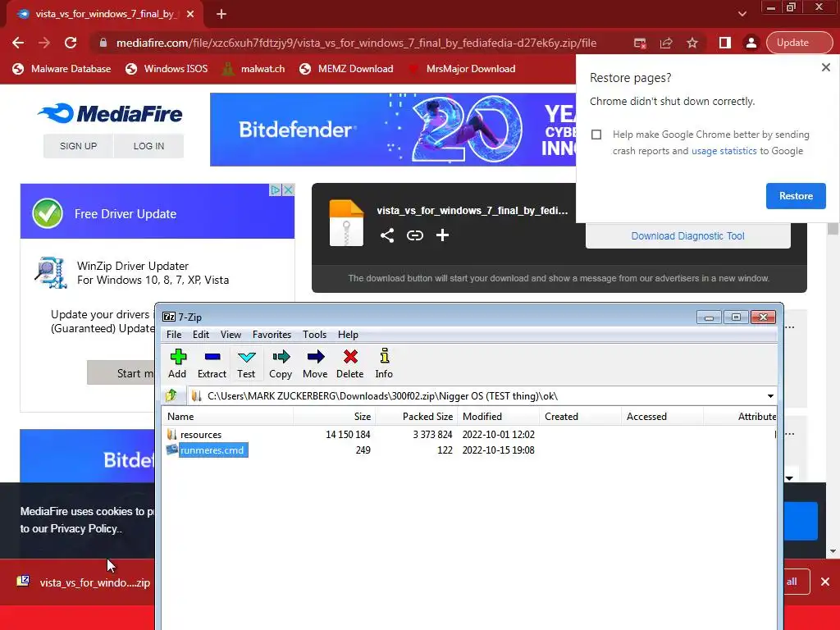Click the Update button in Chrome

799,43
